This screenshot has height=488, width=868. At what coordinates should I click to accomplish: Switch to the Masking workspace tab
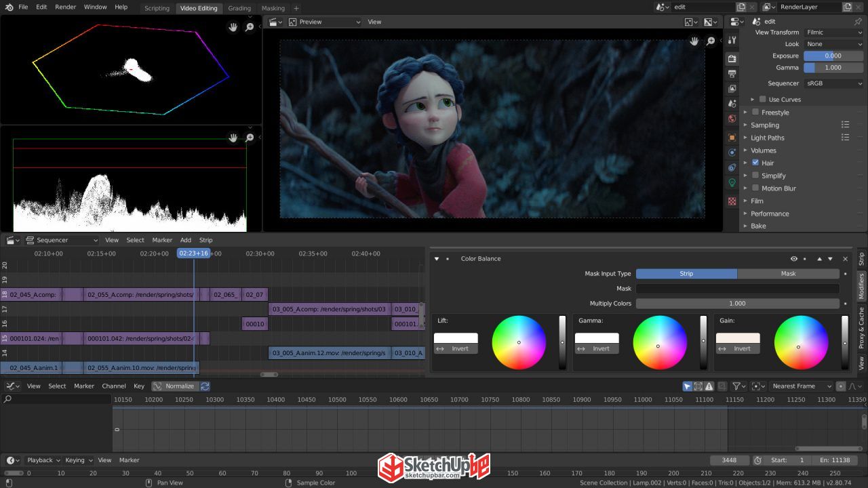click(x=273, y=8)
